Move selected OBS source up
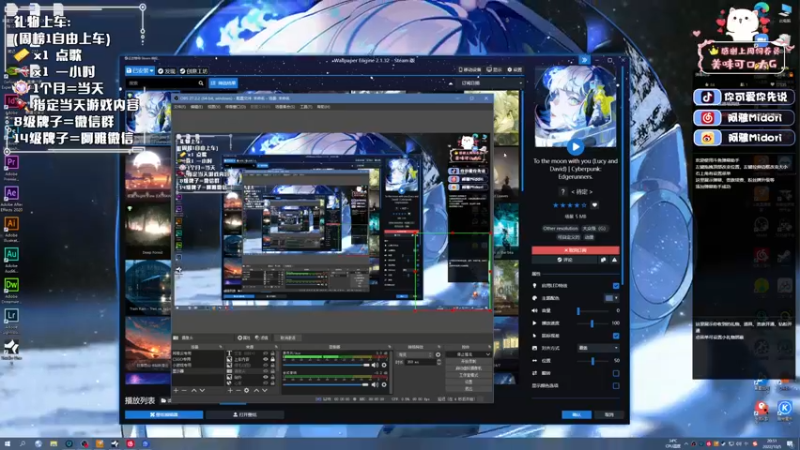The image size is (800, 450). pyautogui.click(x=256, y=390)
